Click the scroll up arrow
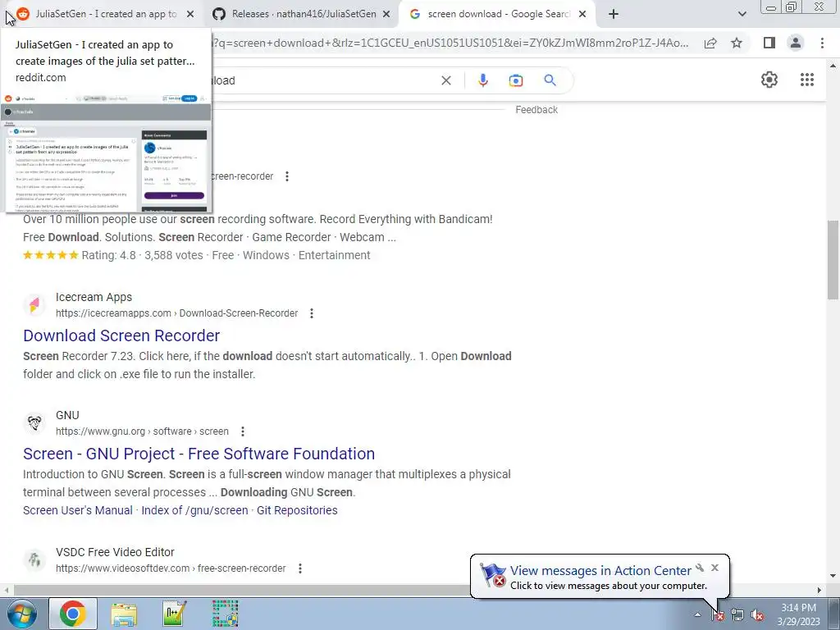The width and height of the screenshot is (840, 630). pos(833,66)
